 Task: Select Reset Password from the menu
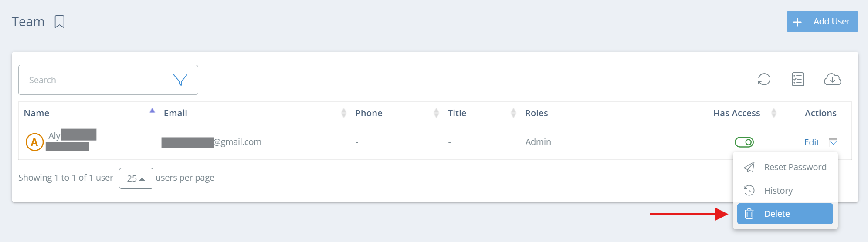coord(795,167)
